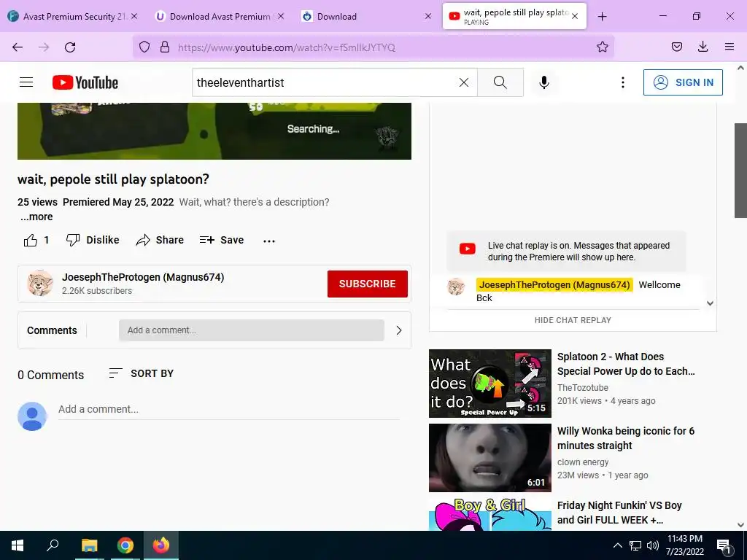Expand Comments panel with arrow
747x560 pixels.
[399, 330]
